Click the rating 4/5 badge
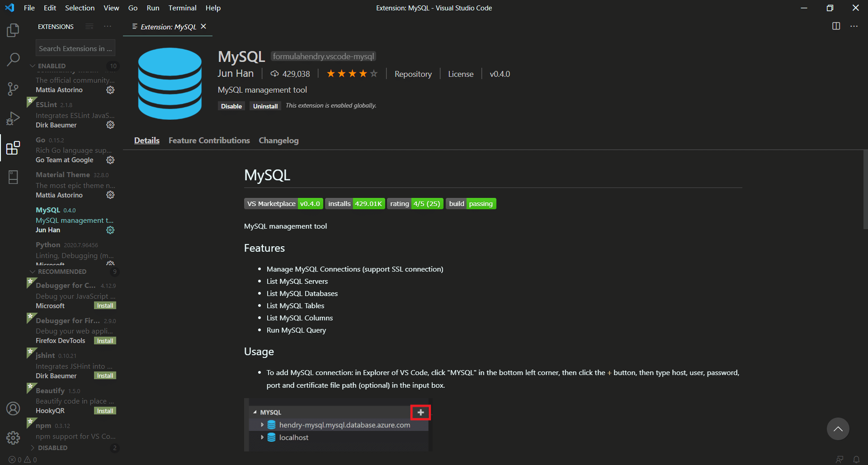 [x=415, y=204]
